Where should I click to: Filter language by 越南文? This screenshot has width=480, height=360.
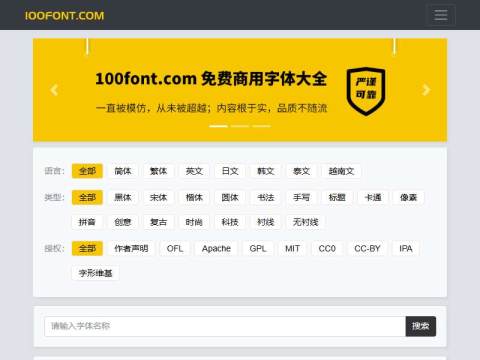click(341, 171)
